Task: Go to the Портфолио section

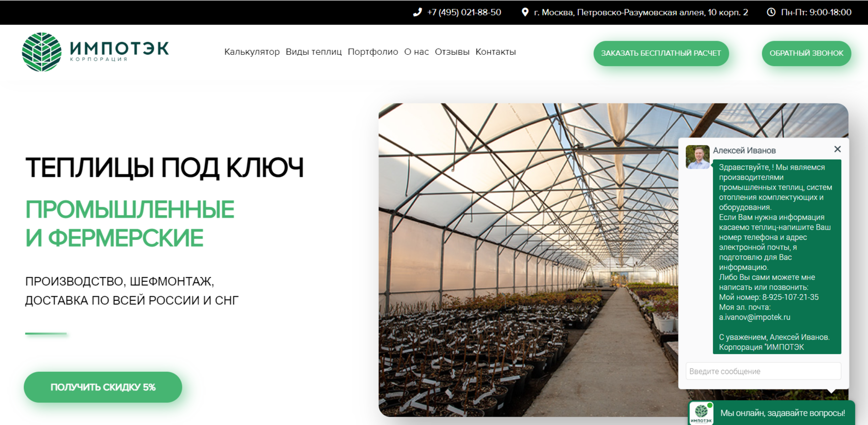Action: [x=373, y=52]
